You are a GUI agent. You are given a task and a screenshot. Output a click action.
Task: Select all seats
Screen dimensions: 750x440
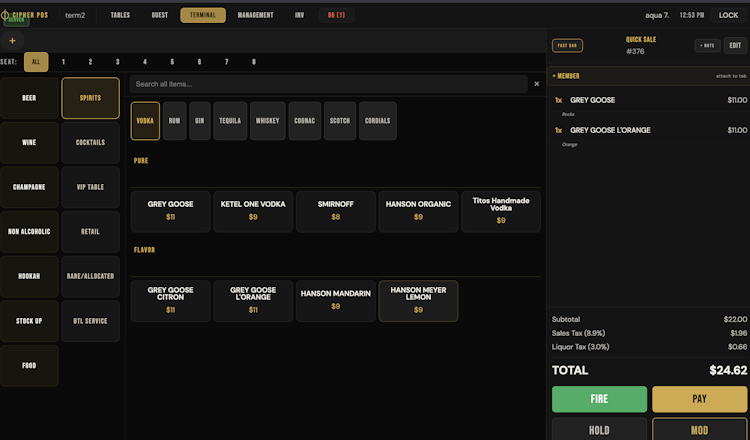(36, 62)
